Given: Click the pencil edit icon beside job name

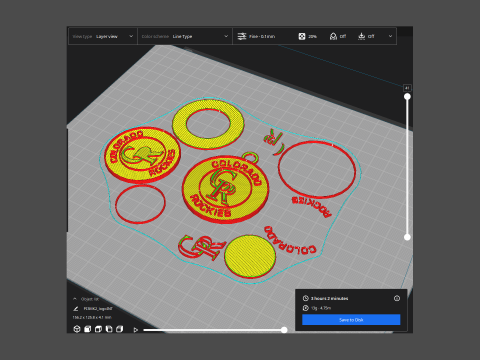Looking at the screenshot, I should tap(76, 309).
